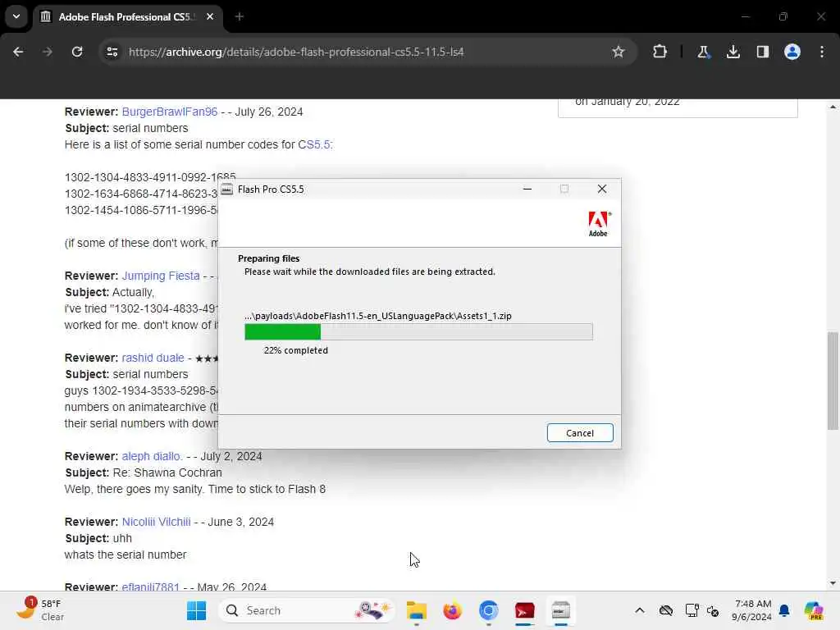Open Chrome Labs flask icon

point(703,52)
